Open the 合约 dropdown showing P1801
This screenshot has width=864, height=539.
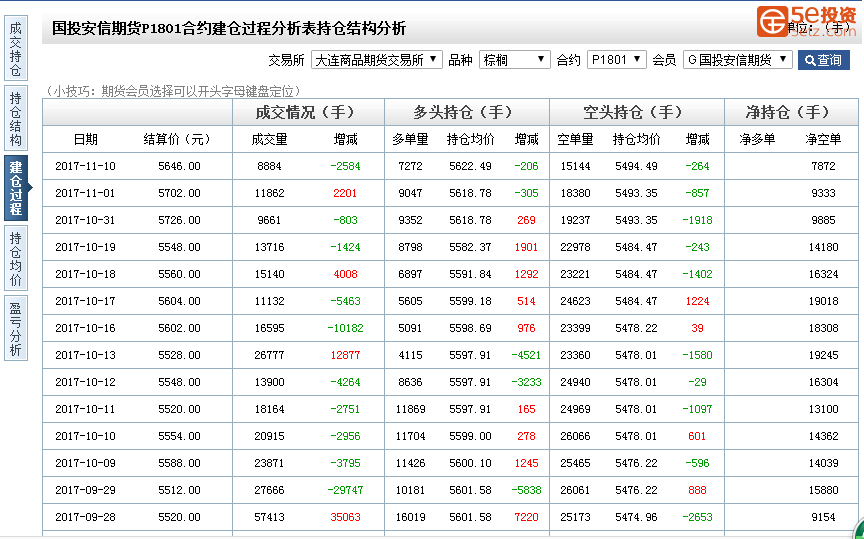point(616,60)
